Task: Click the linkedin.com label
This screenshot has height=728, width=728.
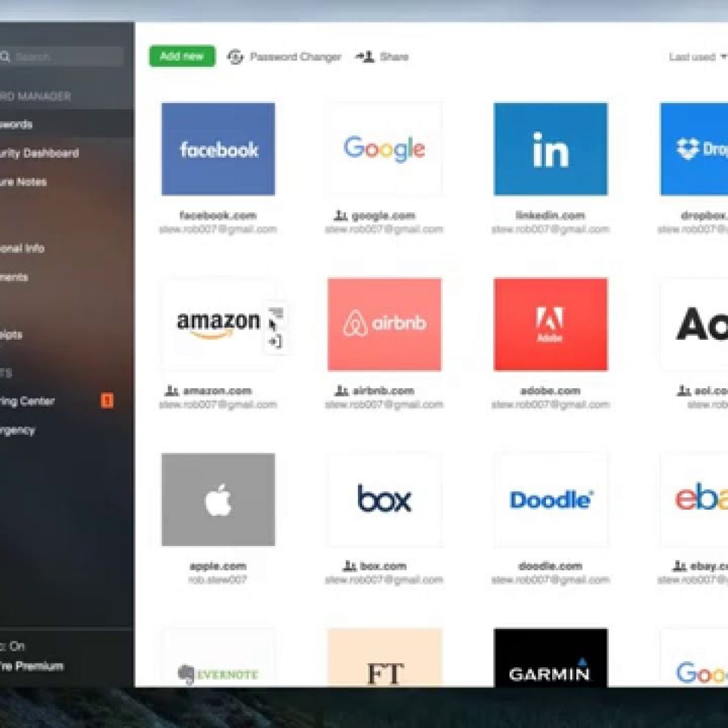Action: (x=550, y=215)
